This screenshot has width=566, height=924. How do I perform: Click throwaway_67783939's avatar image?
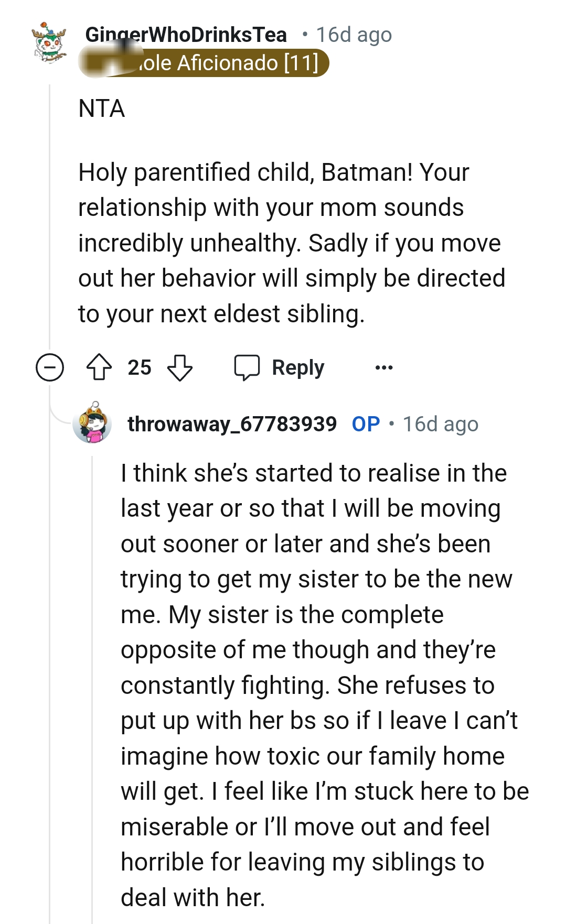92,426
